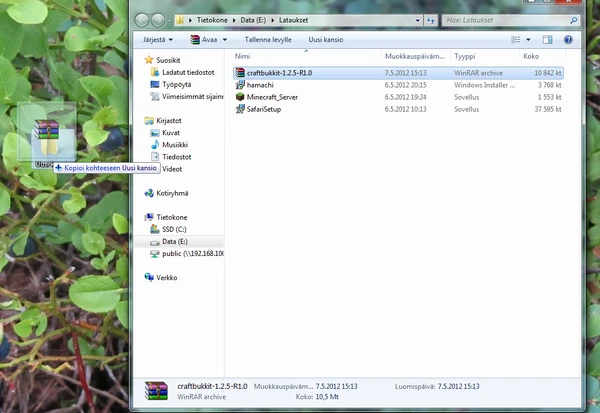Select the SafariSetup file
Viewport: 600px width, 413px height.
[398, 109]
